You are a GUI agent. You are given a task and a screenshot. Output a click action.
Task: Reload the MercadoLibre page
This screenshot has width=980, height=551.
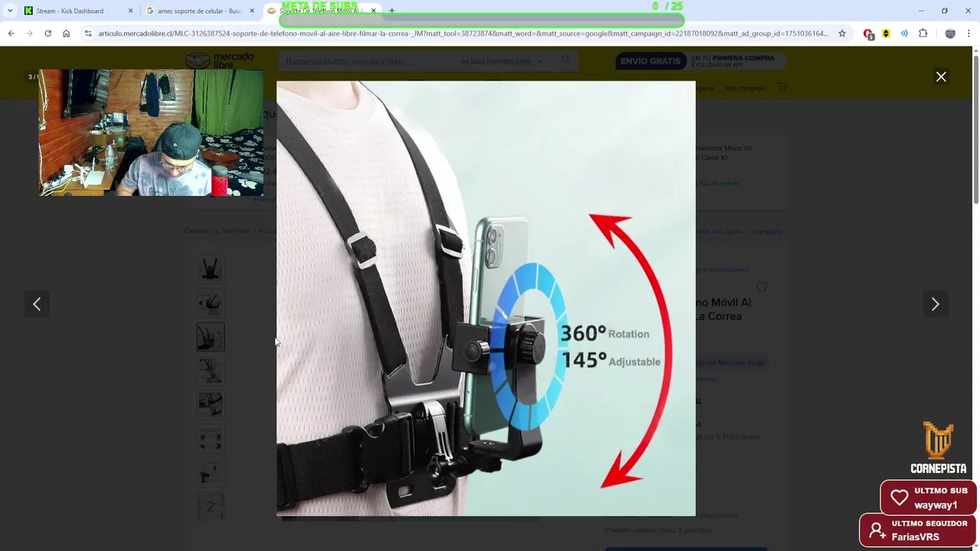tap(47, 34)
